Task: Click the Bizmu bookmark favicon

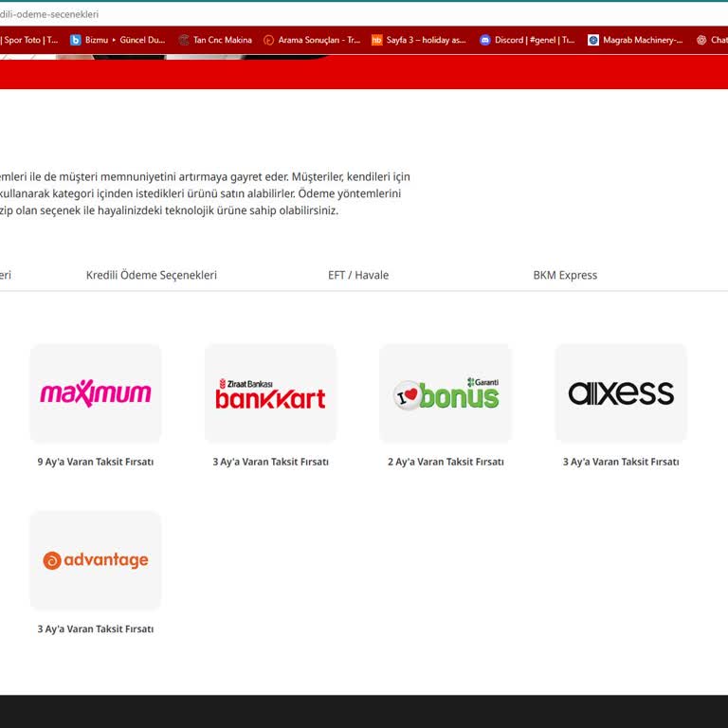Action: [75, 40]
